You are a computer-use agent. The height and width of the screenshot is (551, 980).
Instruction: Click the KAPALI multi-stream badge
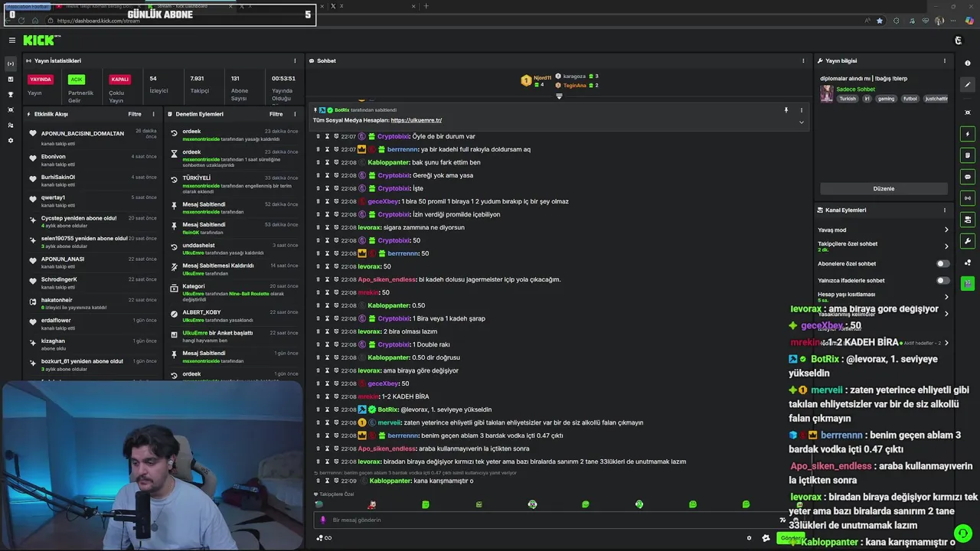tap(120, 79)
